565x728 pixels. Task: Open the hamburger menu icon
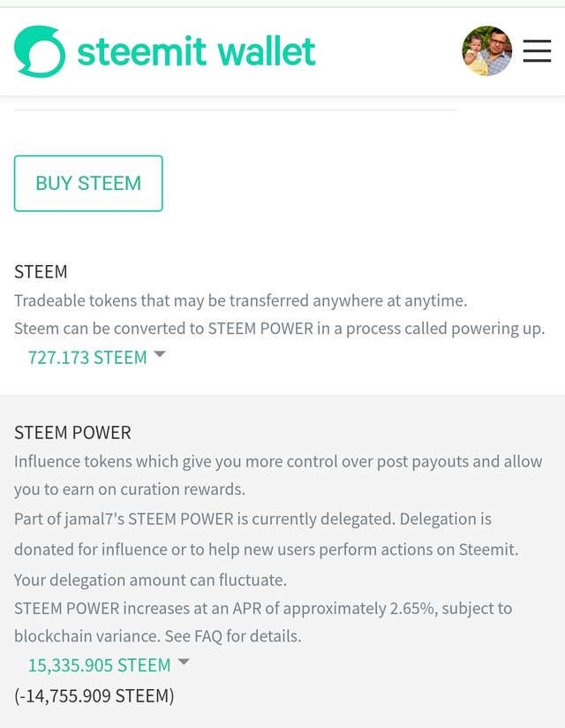pos(537,51)
